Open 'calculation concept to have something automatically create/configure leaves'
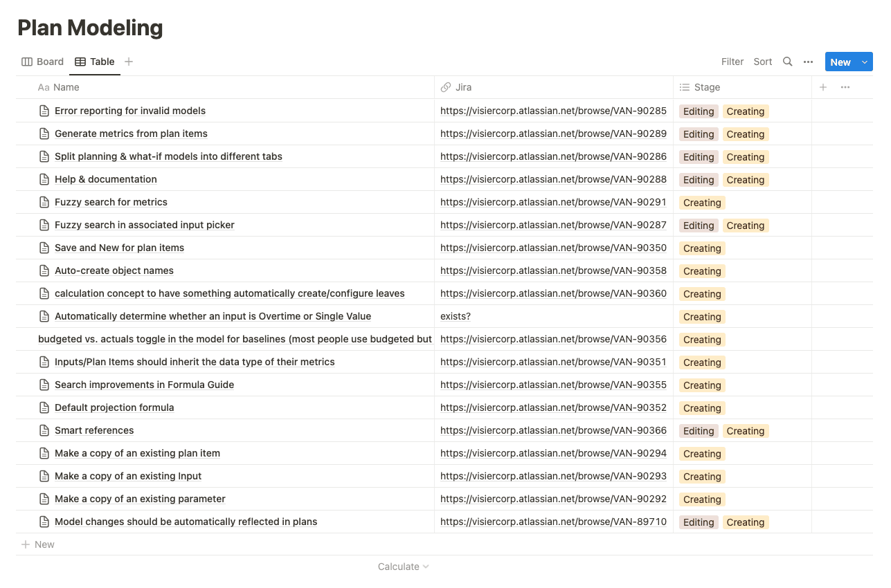This screenshot has height=588, width=891. 230,293
